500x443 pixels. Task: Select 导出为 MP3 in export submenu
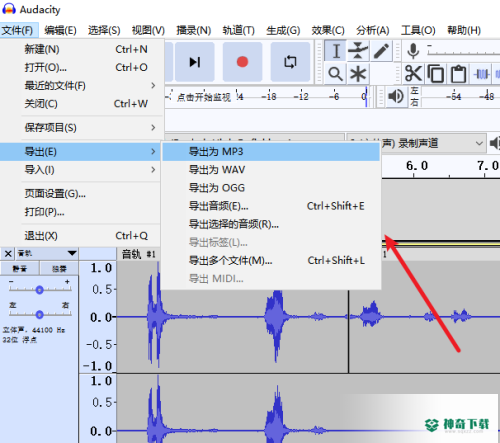coord(271,152)
